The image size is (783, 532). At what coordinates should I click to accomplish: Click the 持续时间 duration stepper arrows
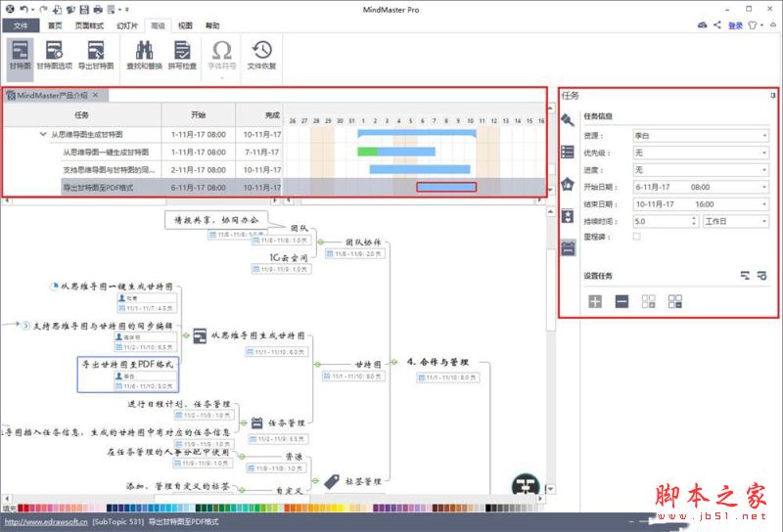694,221
